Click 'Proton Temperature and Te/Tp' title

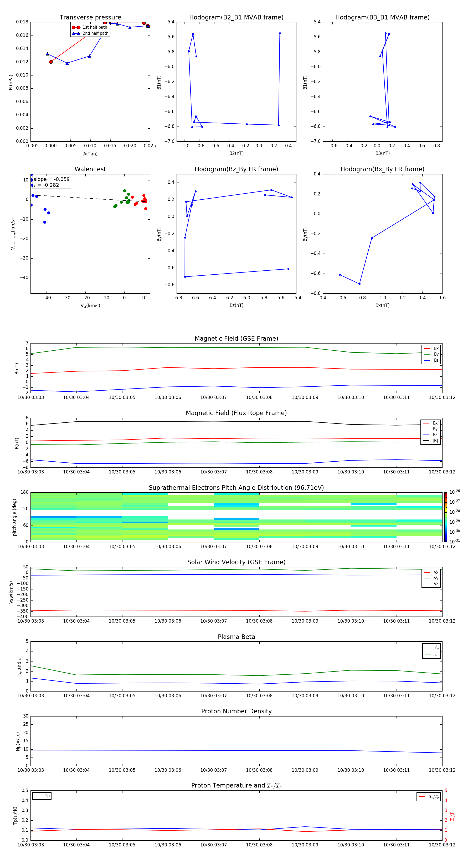tap(236, 786)
